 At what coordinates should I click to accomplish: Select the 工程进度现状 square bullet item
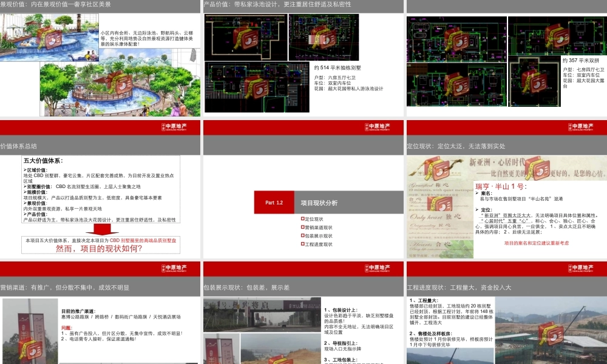[317, 244]
